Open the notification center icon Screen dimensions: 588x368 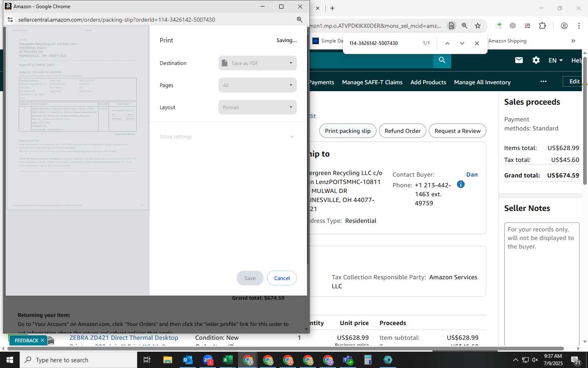pos(576,360)
